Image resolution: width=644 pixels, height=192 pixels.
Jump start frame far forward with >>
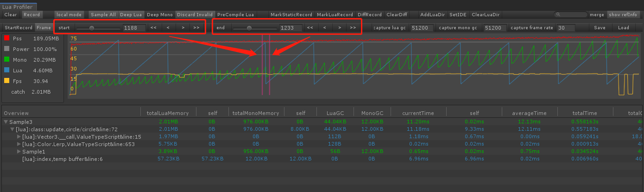(197, 28)
